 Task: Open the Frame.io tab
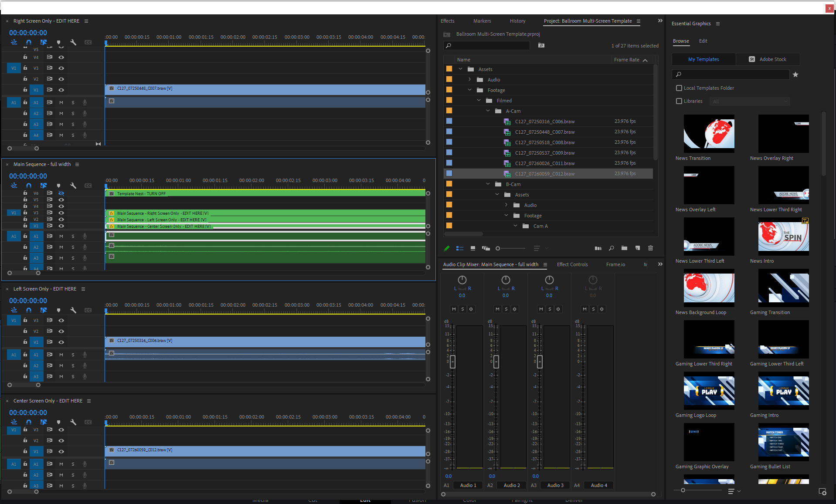point(615,264)
